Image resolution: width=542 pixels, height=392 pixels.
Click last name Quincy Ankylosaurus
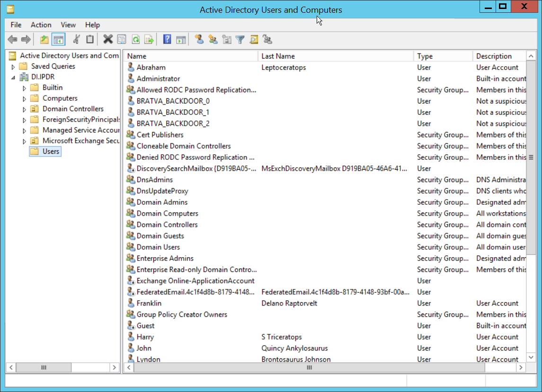tap(294, 348)
